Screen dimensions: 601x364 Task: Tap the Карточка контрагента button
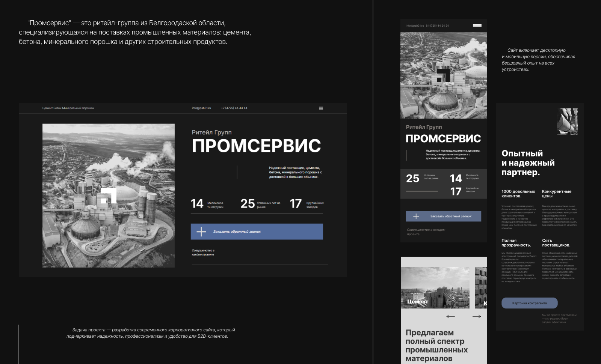point(529,303)
